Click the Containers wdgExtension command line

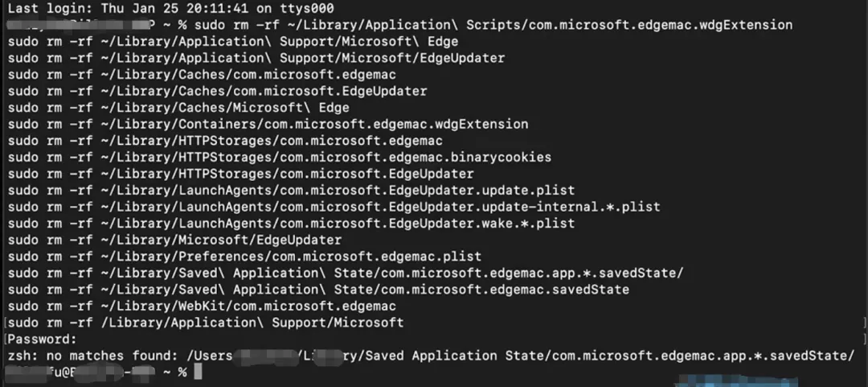268,124
